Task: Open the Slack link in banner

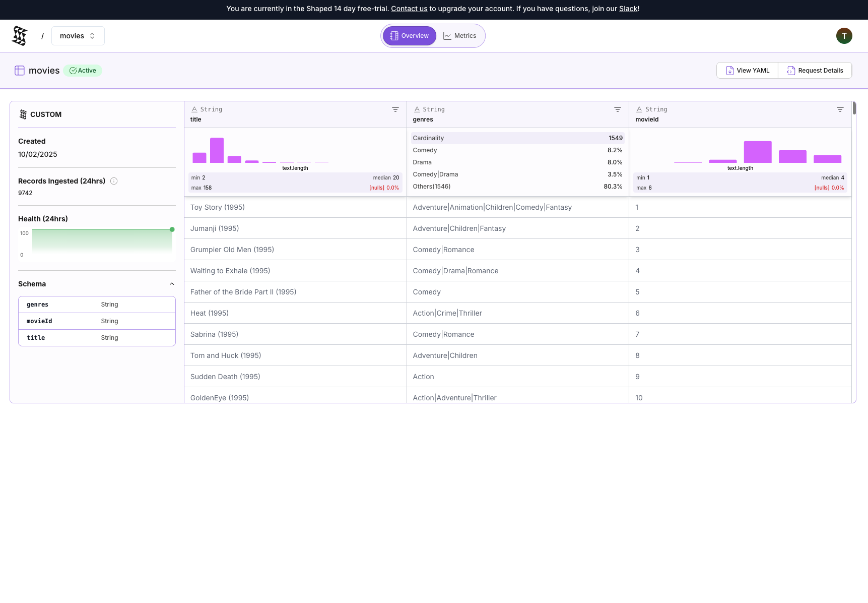Action: (x=628, y=9)
